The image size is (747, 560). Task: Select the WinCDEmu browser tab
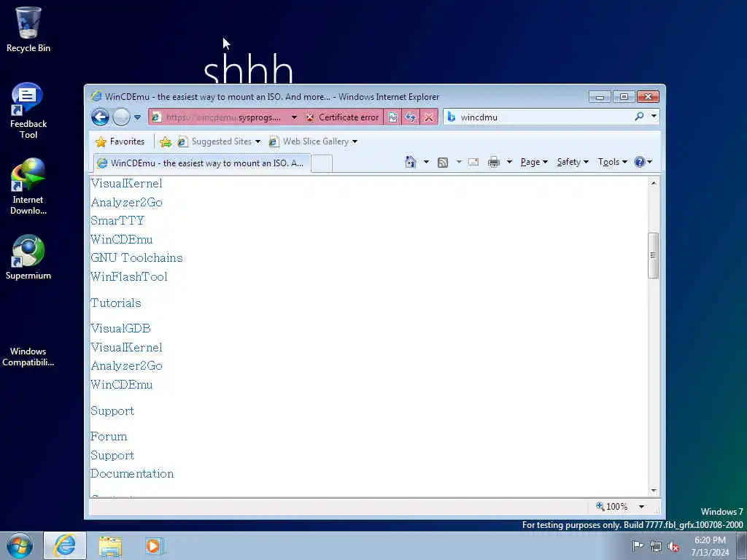[202, 163]
